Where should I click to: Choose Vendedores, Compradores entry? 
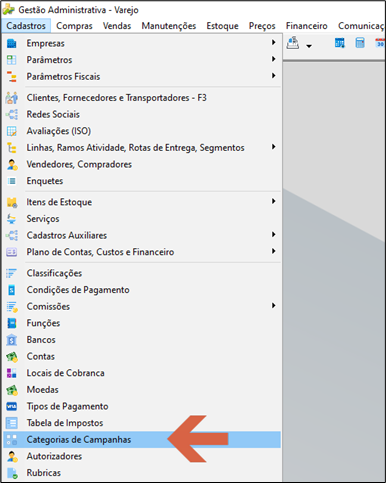(x=142, y=164)
